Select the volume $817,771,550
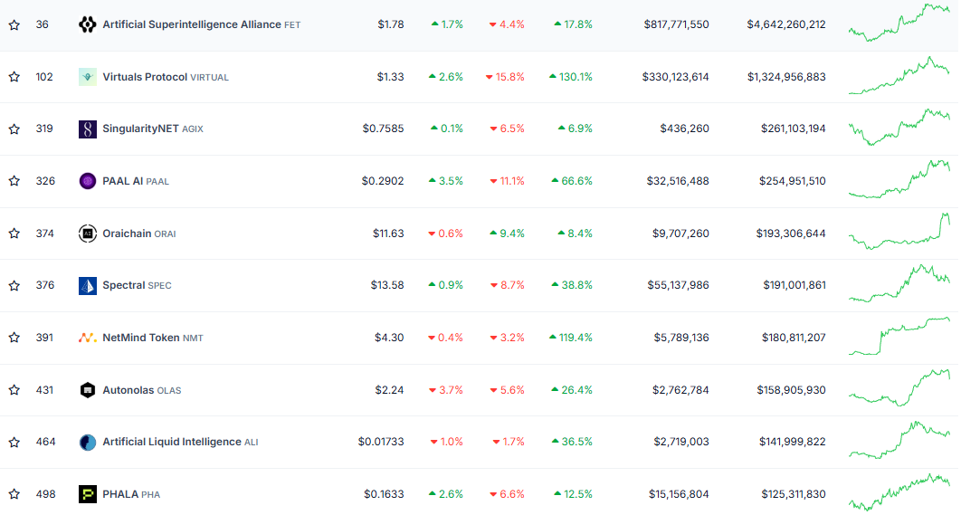 [676, 24]
